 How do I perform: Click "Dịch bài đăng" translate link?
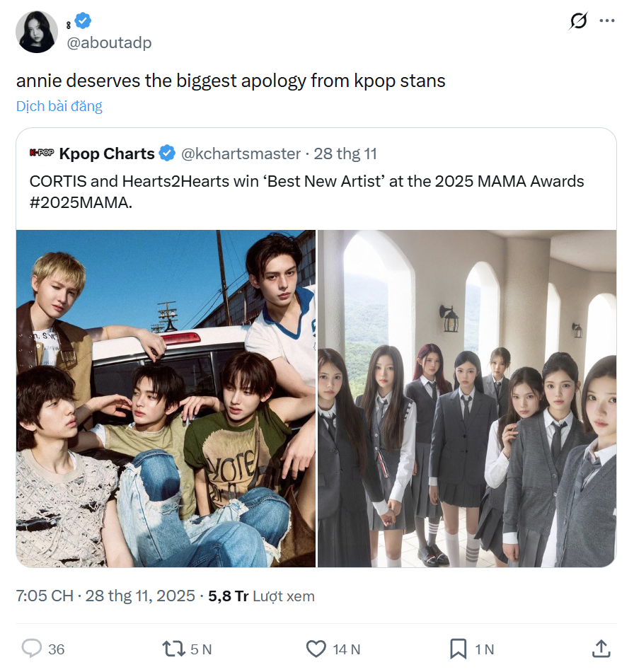[59, 106]
